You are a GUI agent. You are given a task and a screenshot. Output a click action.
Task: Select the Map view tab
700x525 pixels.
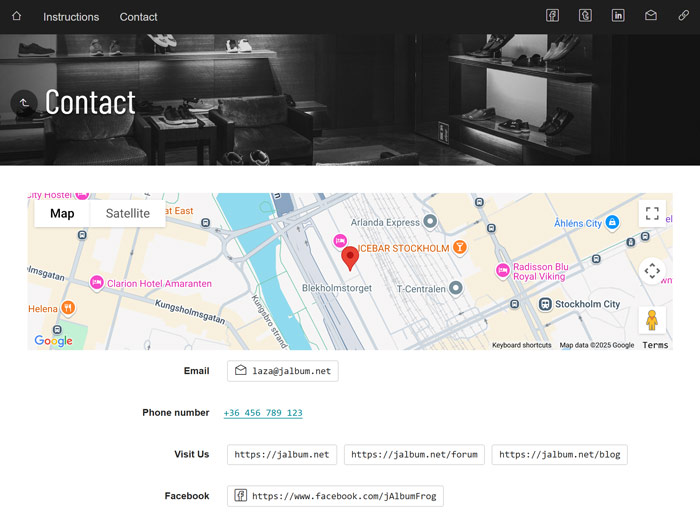[x=62, y=214]
